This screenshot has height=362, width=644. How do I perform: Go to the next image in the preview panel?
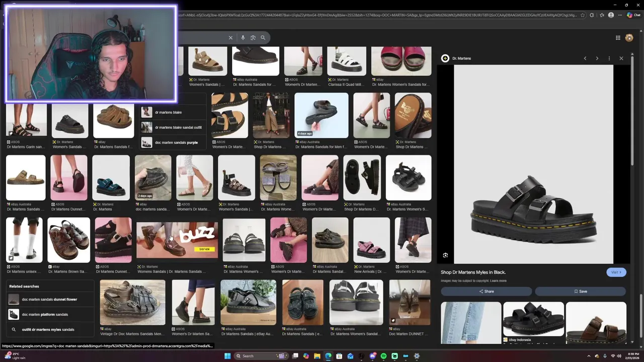pos(597,58)
